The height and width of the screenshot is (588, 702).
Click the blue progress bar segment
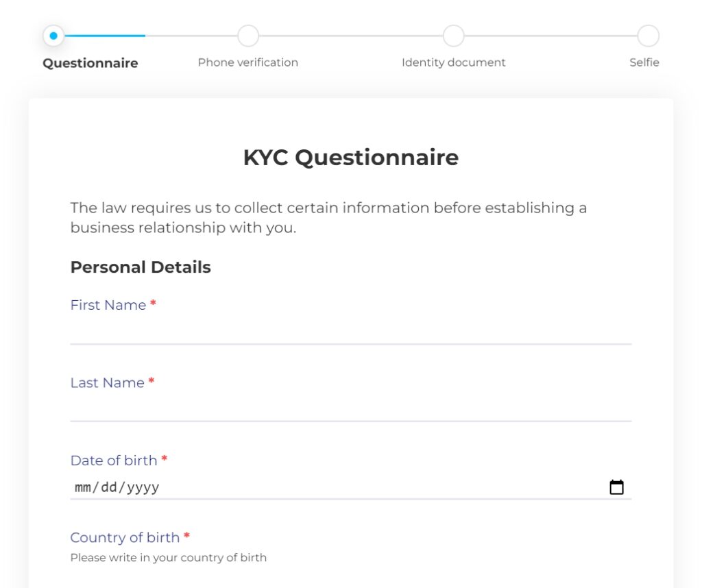point(105,36)
